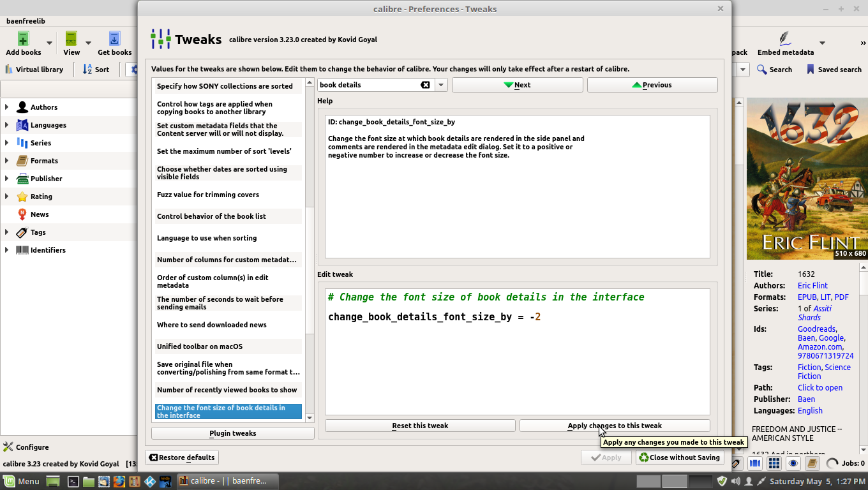Open the Assiti Shards series link

tap(814, 313)
